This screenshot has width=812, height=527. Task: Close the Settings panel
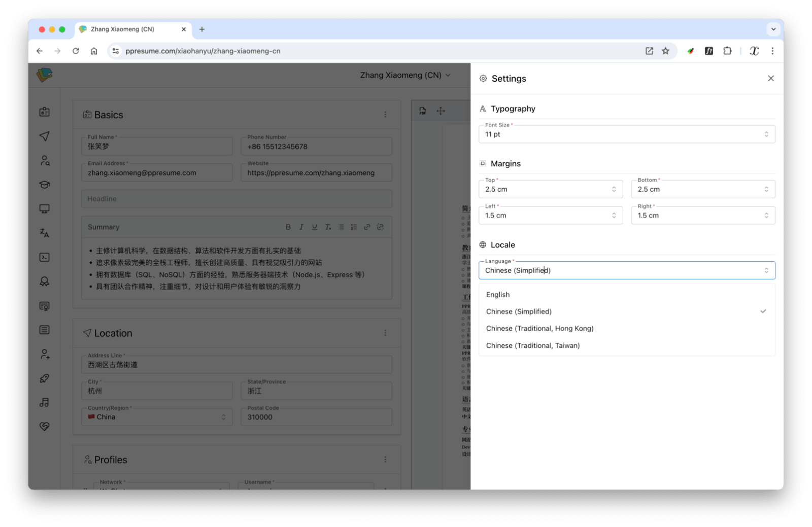[770, 79]
